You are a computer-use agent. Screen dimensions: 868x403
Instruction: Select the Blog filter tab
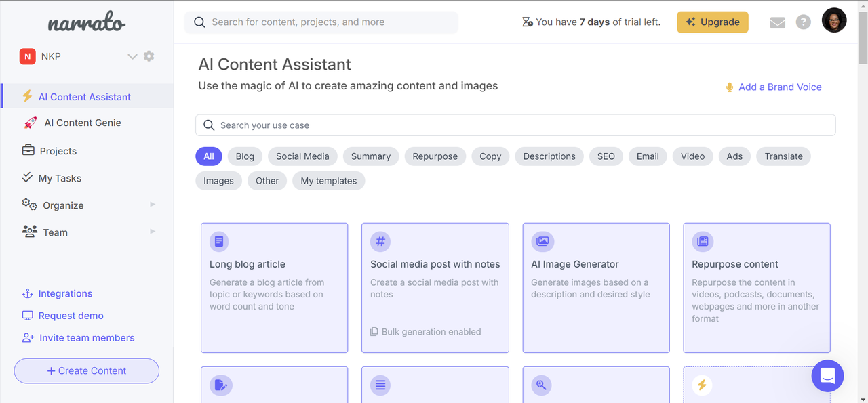245,156
